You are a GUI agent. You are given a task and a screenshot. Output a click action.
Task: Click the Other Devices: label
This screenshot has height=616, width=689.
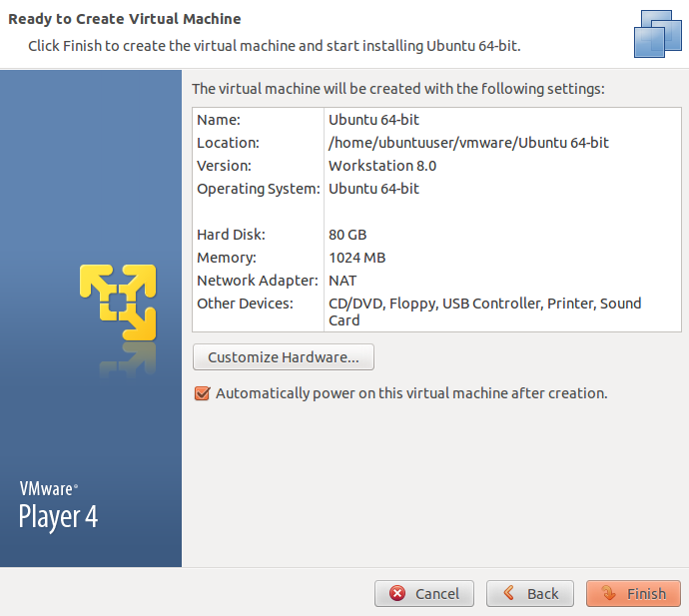(x=245, y=304)
